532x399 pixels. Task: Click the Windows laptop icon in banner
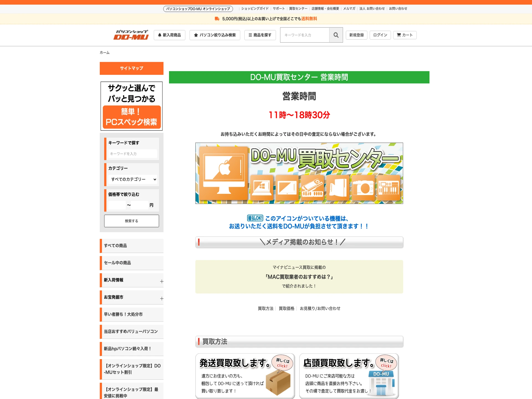click(262, 188)
